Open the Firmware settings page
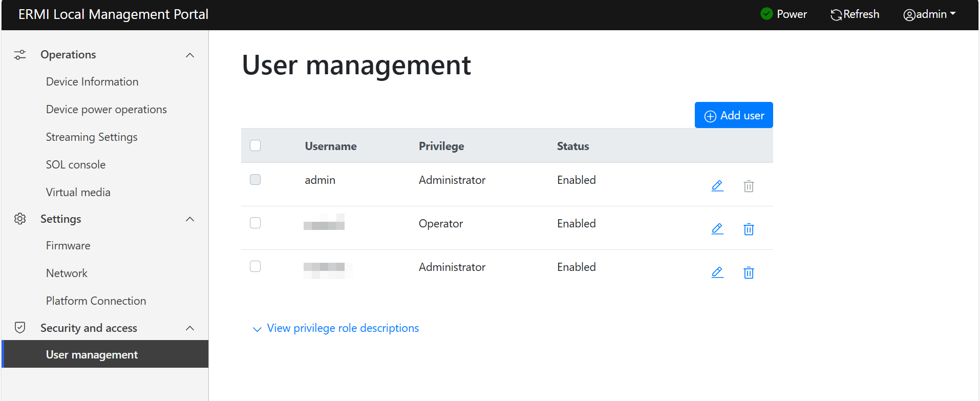Viewport: 980px width, 401px height. click(68, 246)
